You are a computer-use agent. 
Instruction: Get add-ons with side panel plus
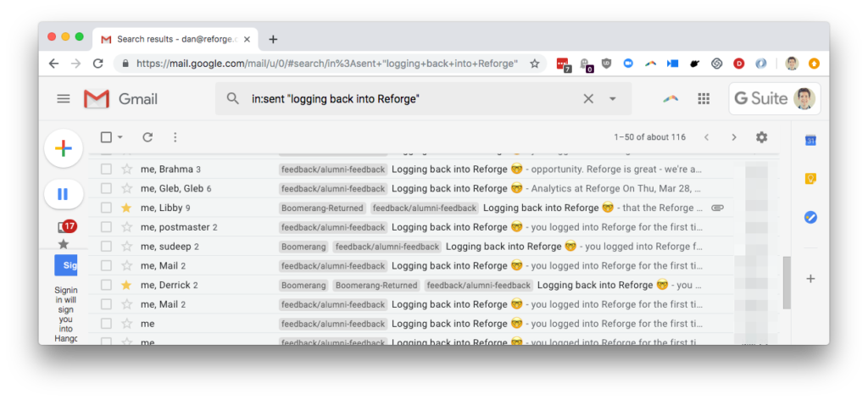[x=810, y=278]
